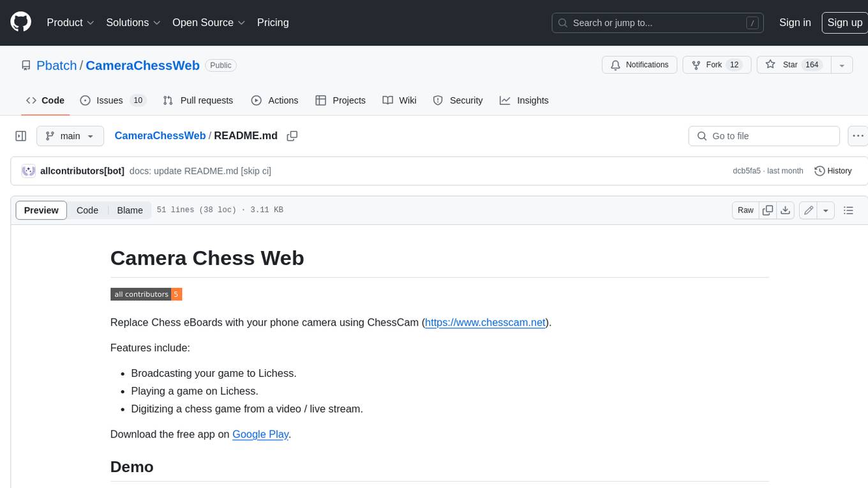Image resolution: width=868 pixels, height=488 pixels.
Task: Click the Issues count badge 10
Action: 137,100
